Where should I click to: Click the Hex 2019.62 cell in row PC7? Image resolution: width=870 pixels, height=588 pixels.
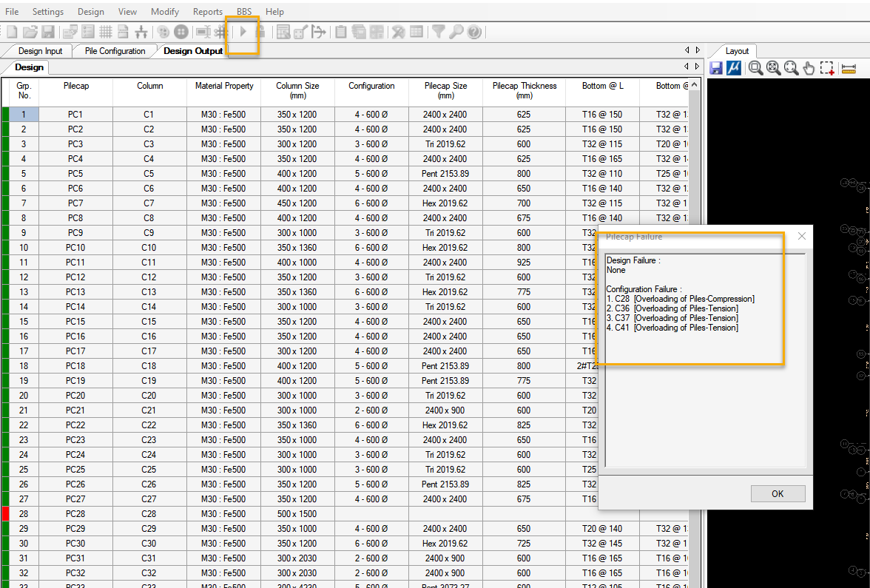[445, 203]
